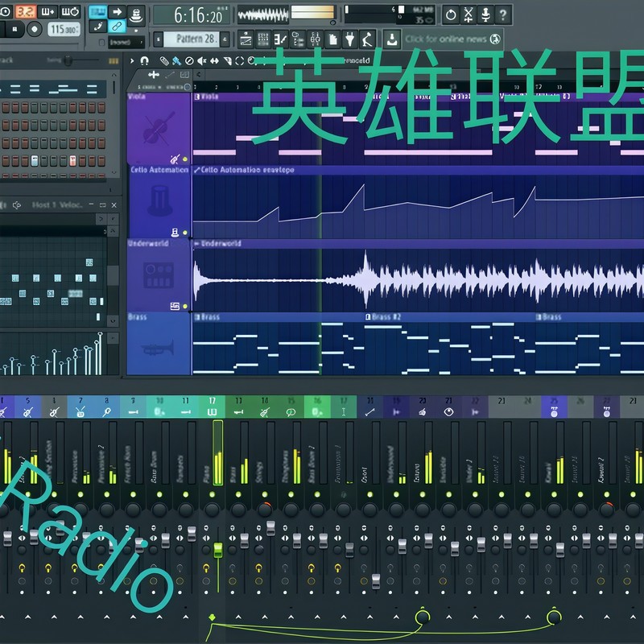Enable the magnet snap icon in playlist toolbar
Image resolution: width=644 pixels, height=644 pixels.
pyautogui.click(x=144, y=61)
